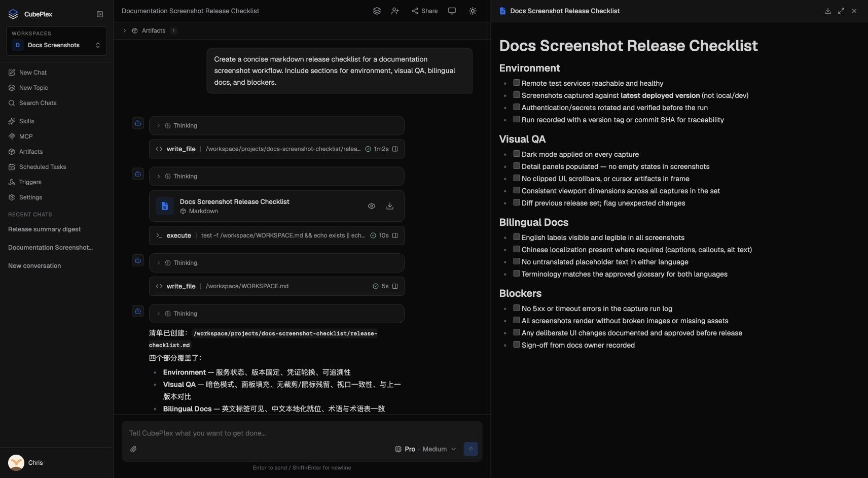Expand the last Thinking block before the Chinese summary

point(276,314)
